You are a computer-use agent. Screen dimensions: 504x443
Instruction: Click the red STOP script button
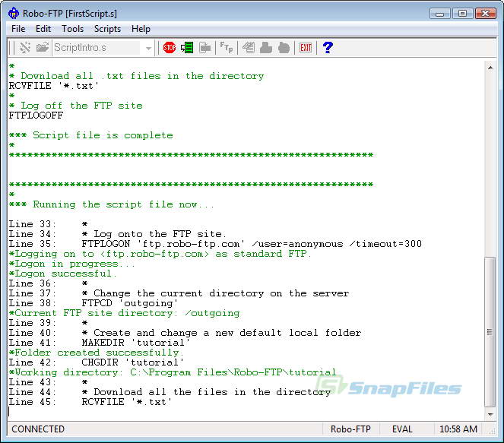coord(169,48)
